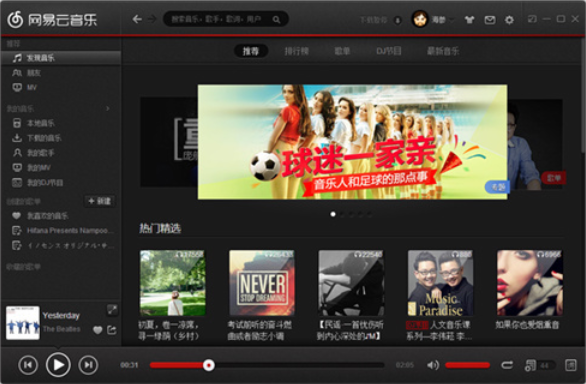Mute the volume speaker icon
The height and width of the screenshot is (384, 586).
pyautogui.click(x=433, y=365)
